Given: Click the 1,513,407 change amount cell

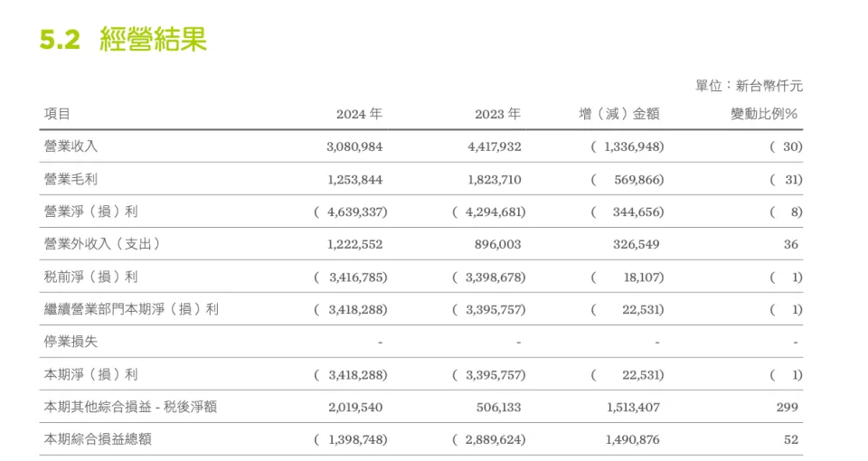Looking at the screenshot, I should pyautogui.click(x=631, y=407).
